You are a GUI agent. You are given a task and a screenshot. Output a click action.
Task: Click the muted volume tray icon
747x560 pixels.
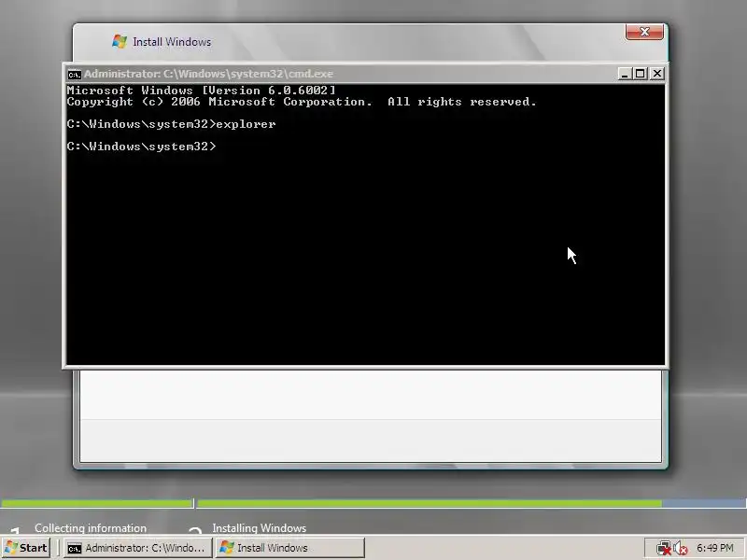(681, 549)
